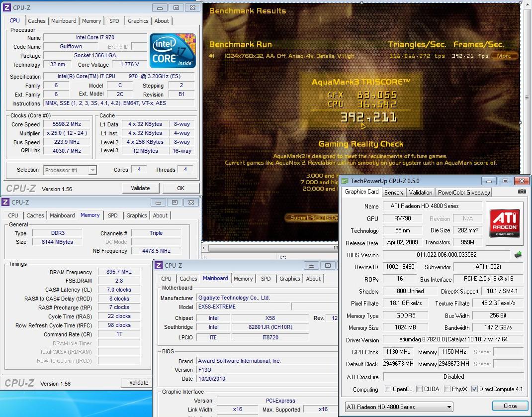Viewport: 532px width, 417px height.
Task: Minimize the CPU-Z Mainboard window
Action: (x=311, y=266)
